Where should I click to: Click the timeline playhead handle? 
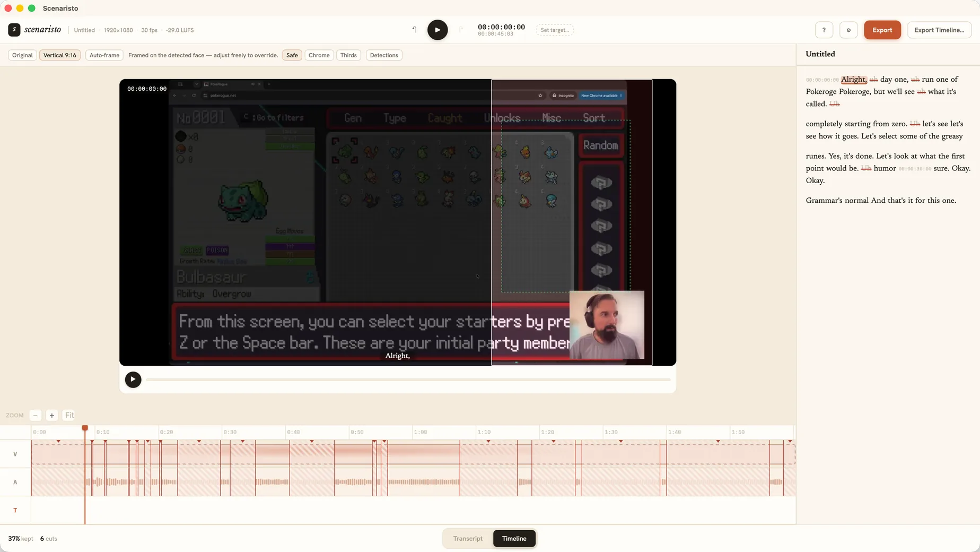point(85,428)
